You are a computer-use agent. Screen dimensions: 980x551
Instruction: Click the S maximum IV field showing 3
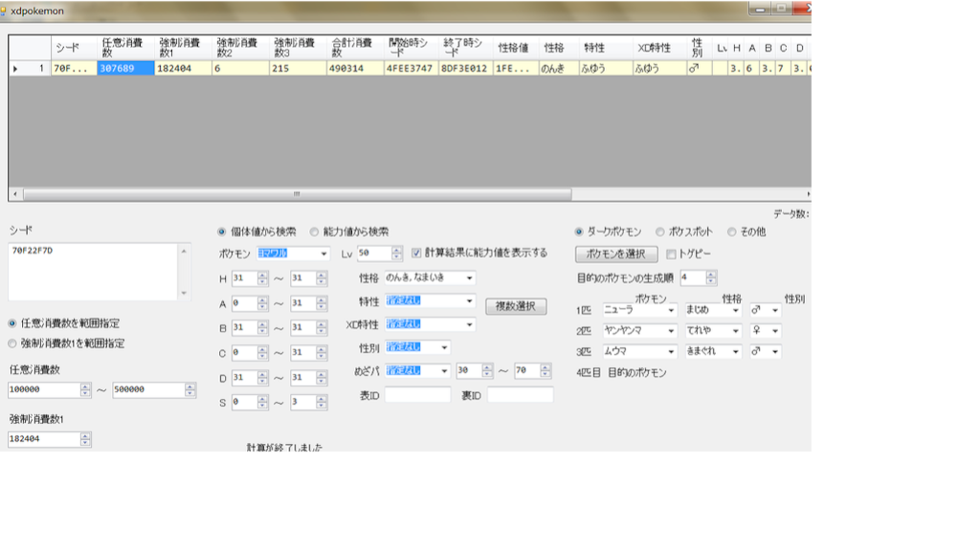302,403
